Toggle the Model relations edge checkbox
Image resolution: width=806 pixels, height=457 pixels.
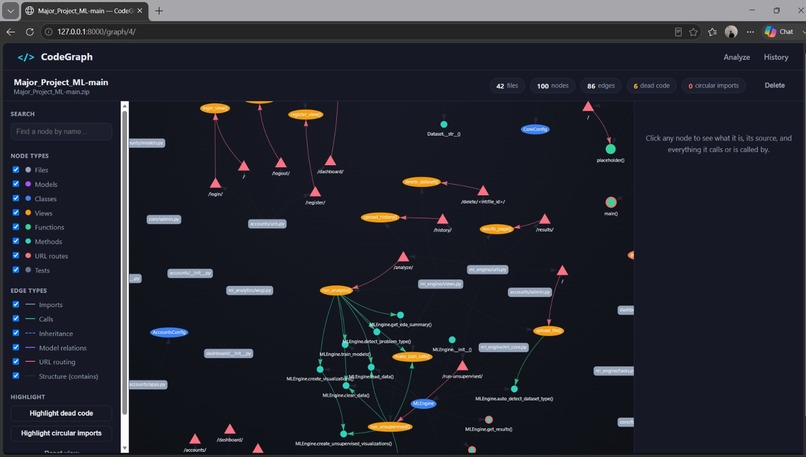[16, 347]
